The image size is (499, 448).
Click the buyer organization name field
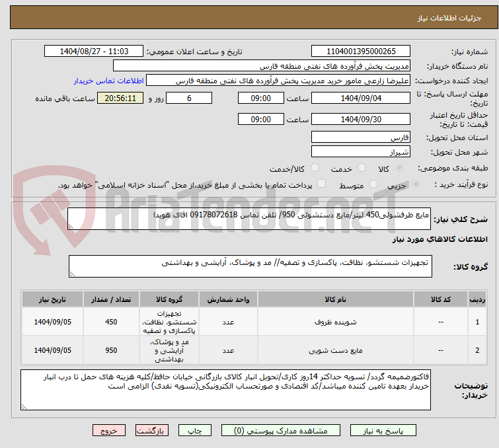coord(262,66)
